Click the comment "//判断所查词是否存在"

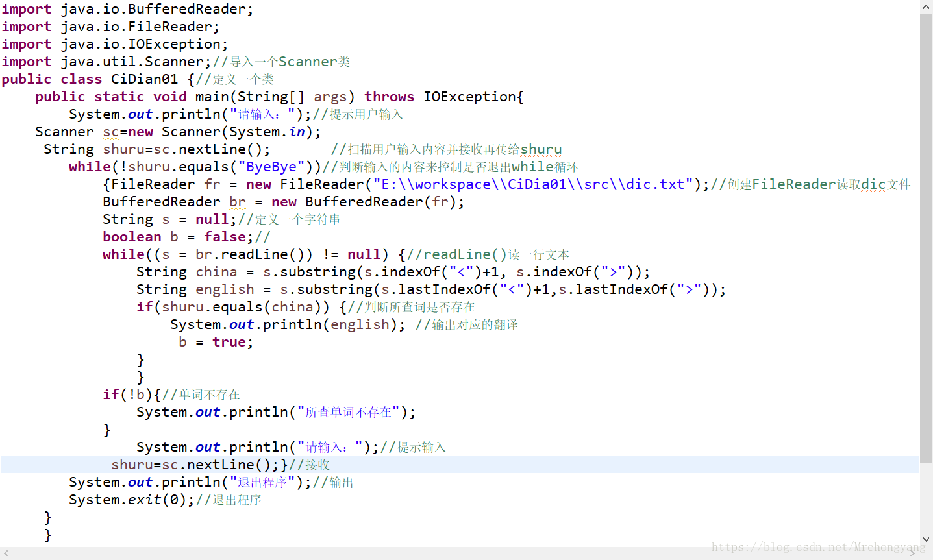point(412,307)
